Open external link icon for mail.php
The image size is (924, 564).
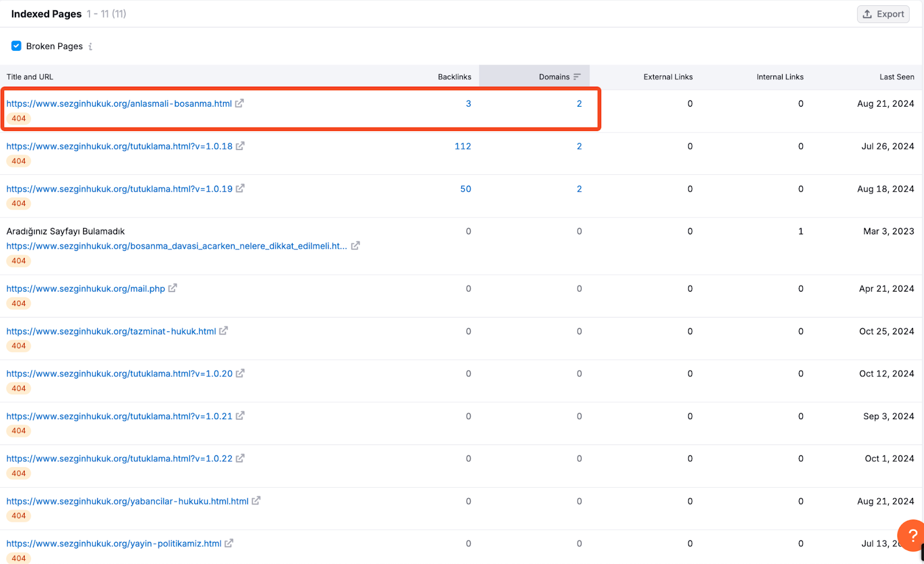[x=172, y=288]
